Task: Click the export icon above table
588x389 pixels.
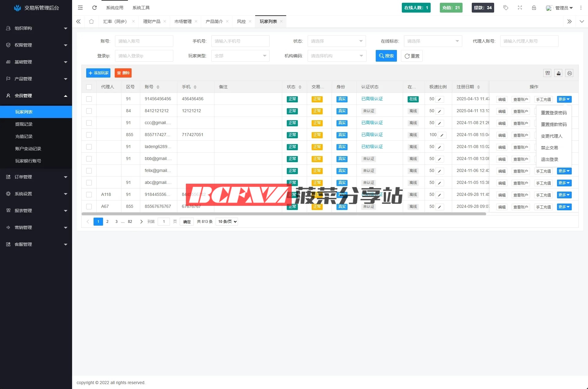Action: pyautogui.click(x=559, y=73)
